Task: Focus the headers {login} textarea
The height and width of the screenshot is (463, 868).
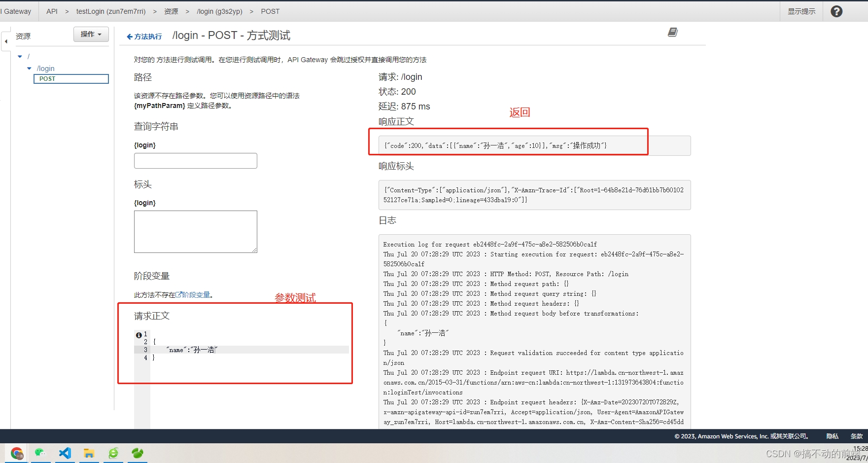Action: [x=196, y=232]
